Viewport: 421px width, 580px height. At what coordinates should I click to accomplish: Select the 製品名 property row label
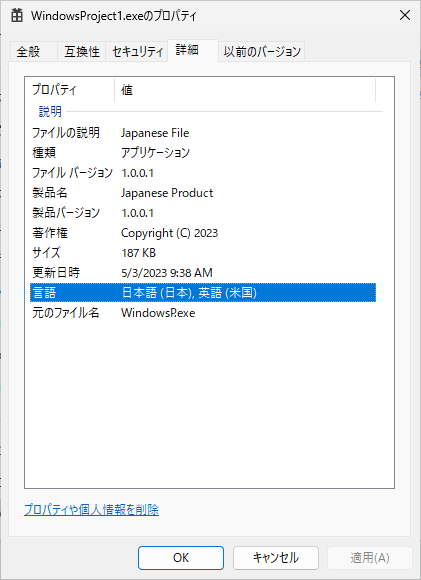(x=50, y=193)
